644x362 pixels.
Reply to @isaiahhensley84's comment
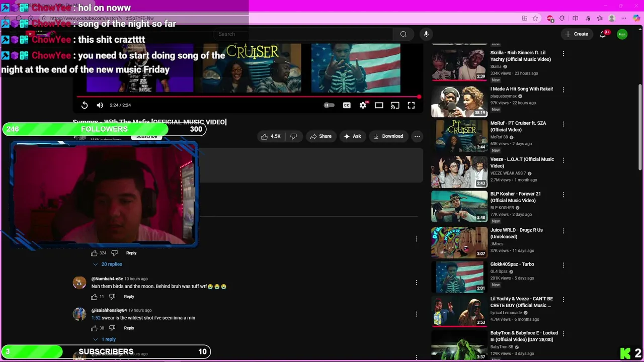point(129,328)
